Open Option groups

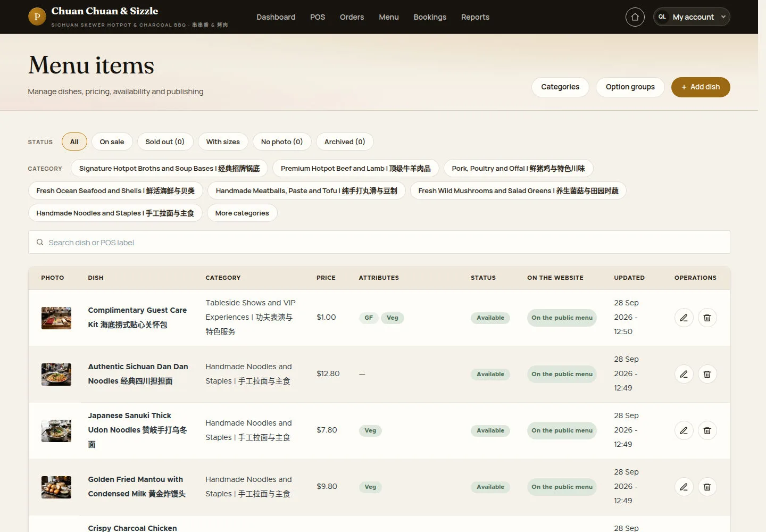point(630,87)
